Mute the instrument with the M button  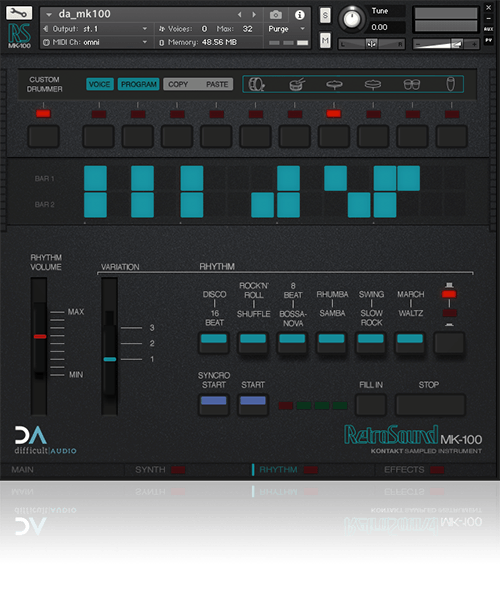coord(325,40)
